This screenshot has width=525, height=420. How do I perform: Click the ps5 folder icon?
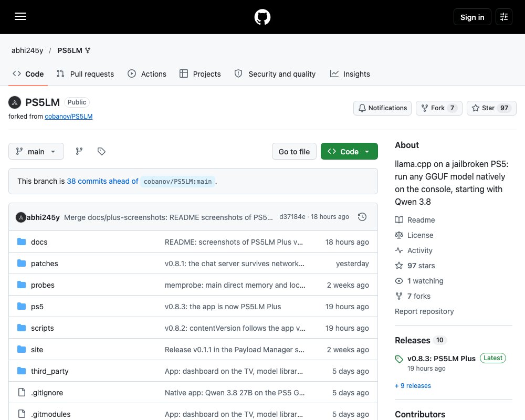pos(22,306)
